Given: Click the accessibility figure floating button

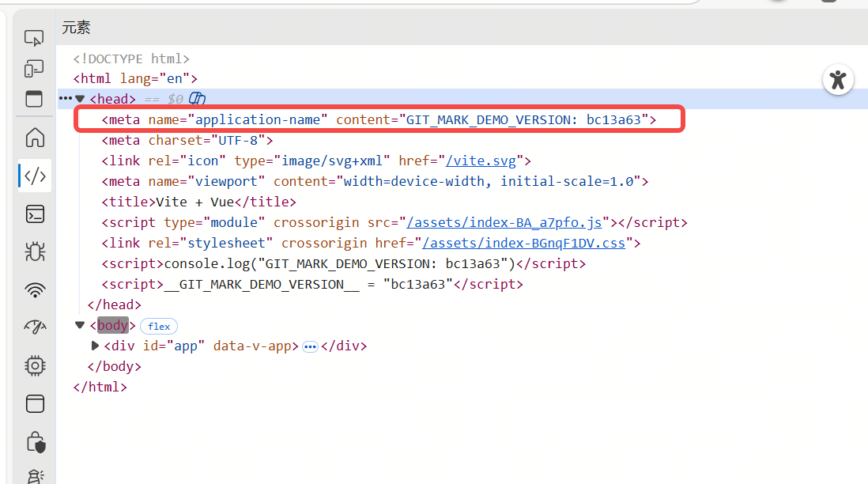Looking at the screenshot, I should pos(838,80).
